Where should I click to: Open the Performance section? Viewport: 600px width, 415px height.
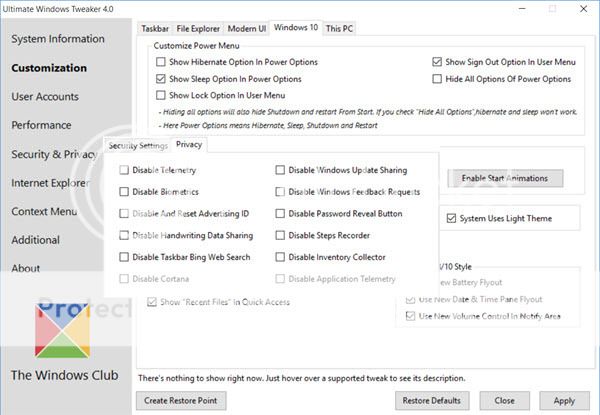41,126
